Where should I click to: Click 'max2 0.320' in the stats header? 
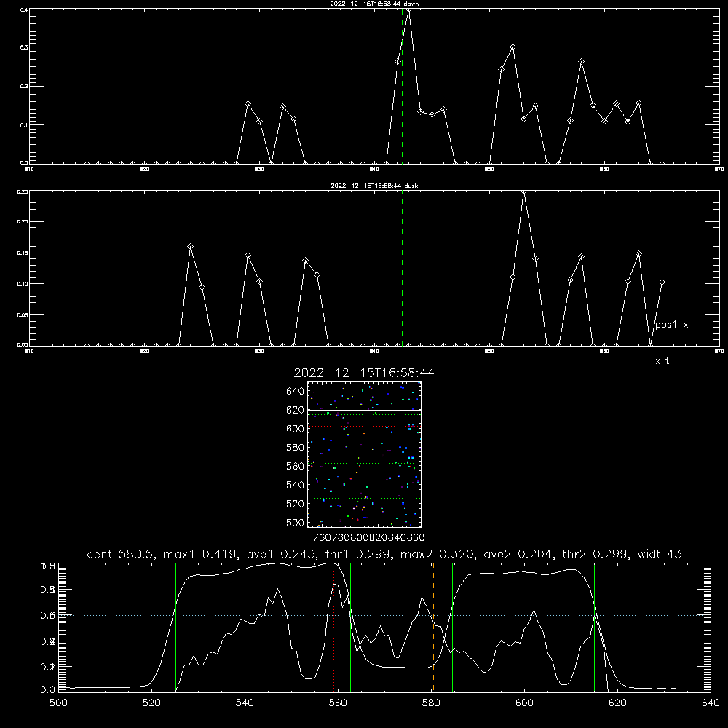coord(438,554)
